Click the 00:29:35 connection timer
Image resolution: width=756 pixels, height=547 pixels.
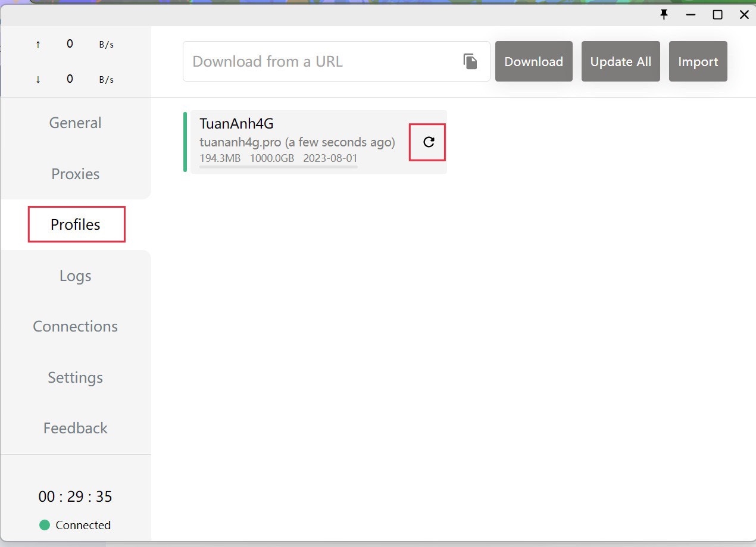[x=75, y=496]
